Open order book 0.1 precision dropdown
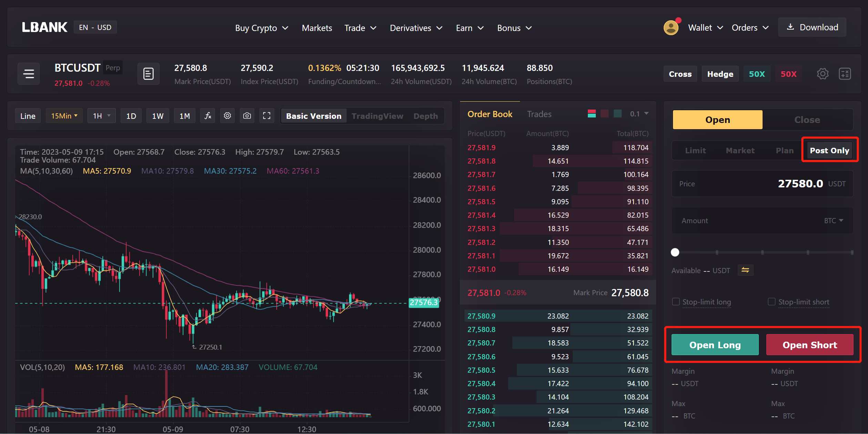The width and height of the screenshot is (868, 434). point(639,114)
